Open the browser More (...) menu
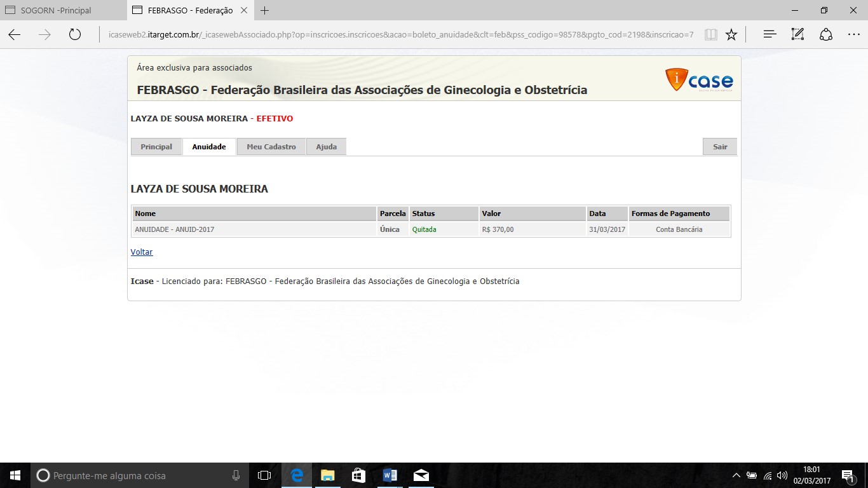Image resolution: width=868 pixels, height=488 pixels. [853, 35]
